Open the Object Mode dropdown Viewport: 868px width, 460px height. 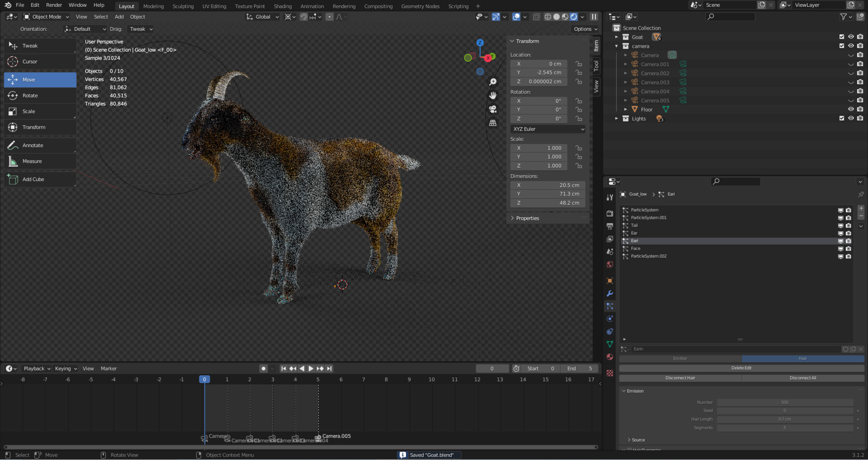[x=46, y=16]
